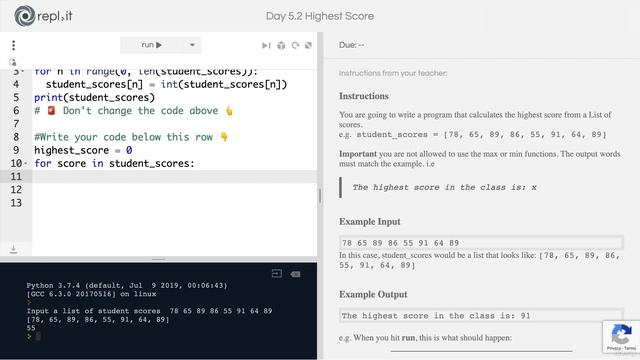Viewport: 640px width, 360px height.
Task: Collapse the for loop at line 3
Action: pos(22,72)
